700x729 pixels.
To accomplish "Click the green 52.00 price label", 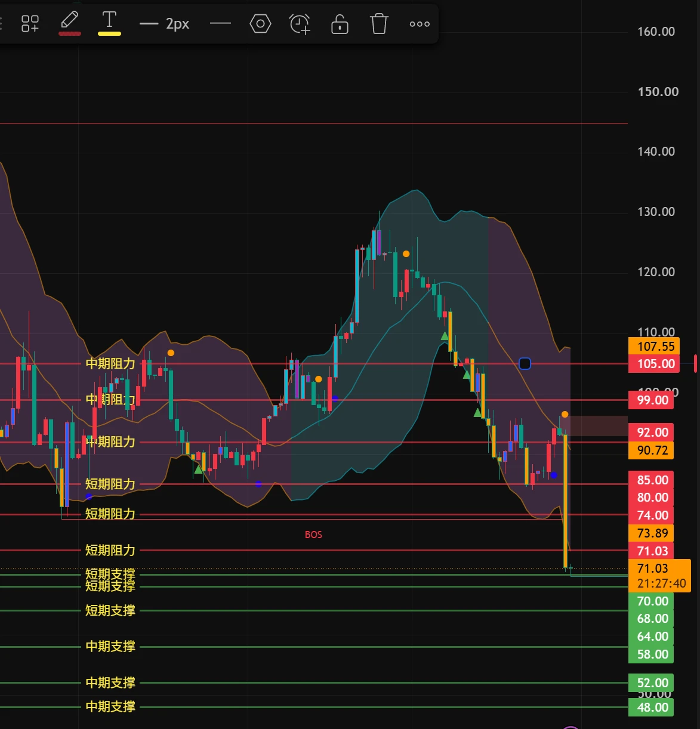I will point(652,683).
